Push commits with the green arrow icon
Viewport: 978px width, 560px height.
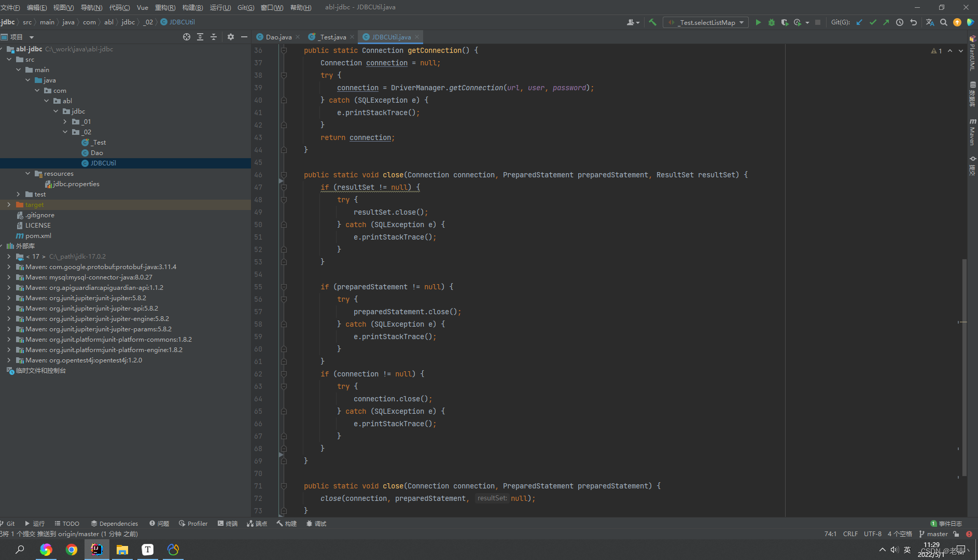[887, 22]
